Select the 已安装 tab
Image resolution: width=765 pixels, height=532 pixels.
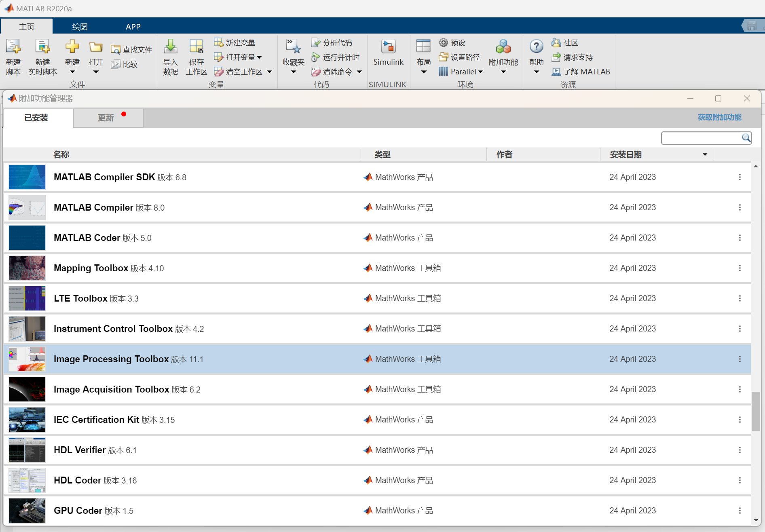click(x=38, y=118)
